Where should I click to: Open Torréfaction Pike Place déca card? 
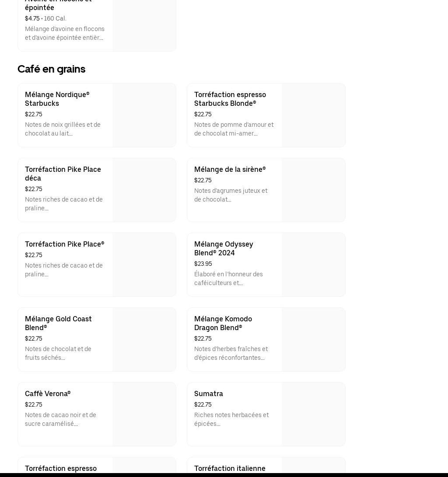63,174
